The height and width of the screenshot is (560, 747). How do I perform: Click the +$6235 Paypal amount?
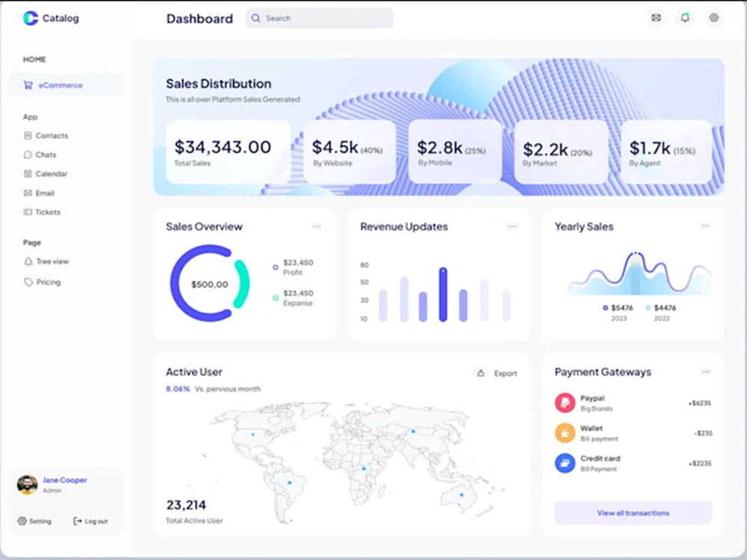point(699,403)
